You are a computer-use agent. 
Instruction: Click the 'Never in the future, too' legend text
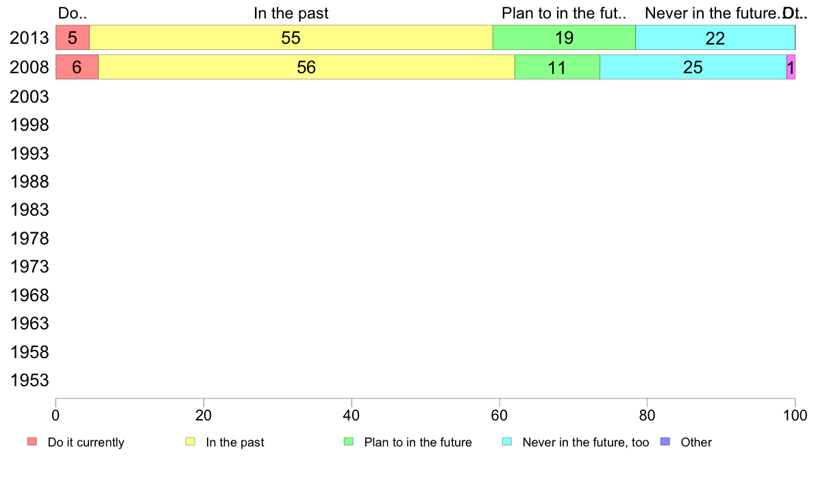click(x=586, y=442)
